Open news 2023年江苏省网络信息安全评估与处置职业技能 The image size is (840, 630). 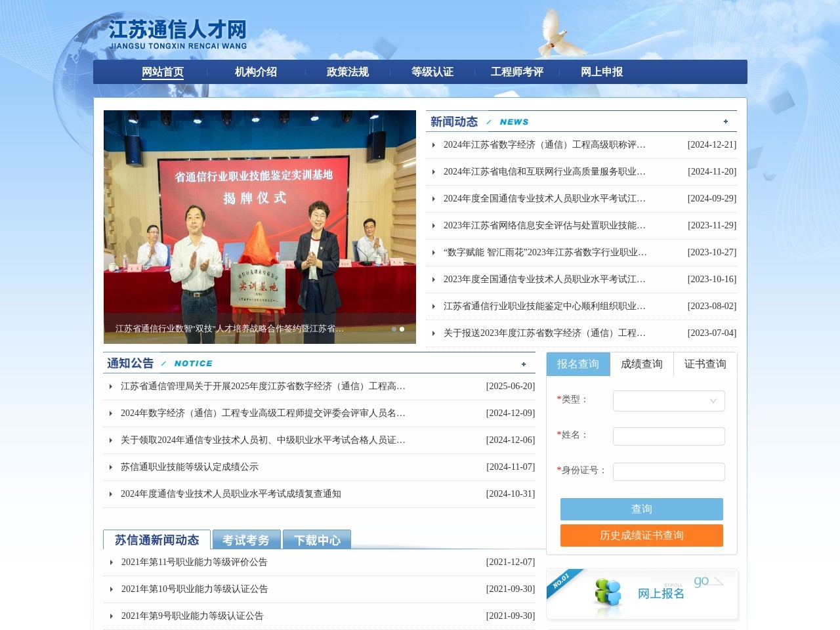(545, 226)
